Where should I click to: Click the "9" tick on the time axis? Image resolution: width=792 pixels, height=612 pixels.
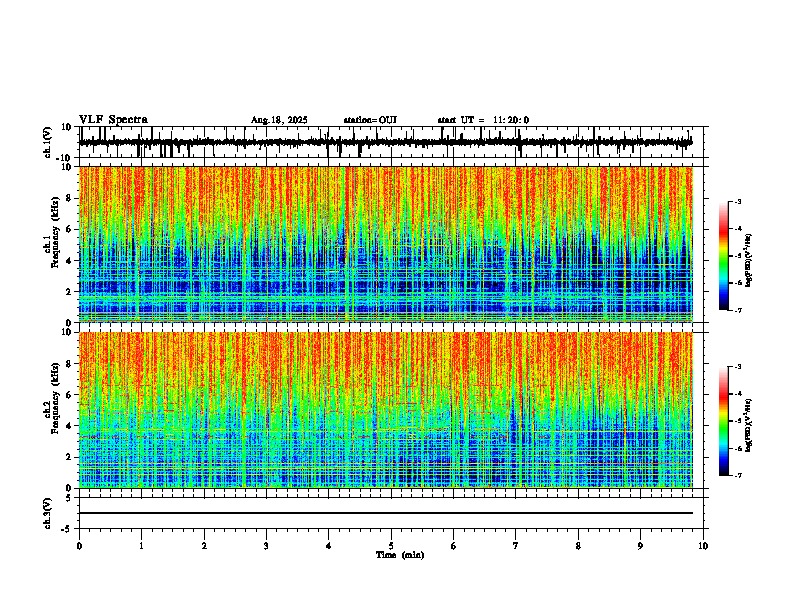(640, 546)
